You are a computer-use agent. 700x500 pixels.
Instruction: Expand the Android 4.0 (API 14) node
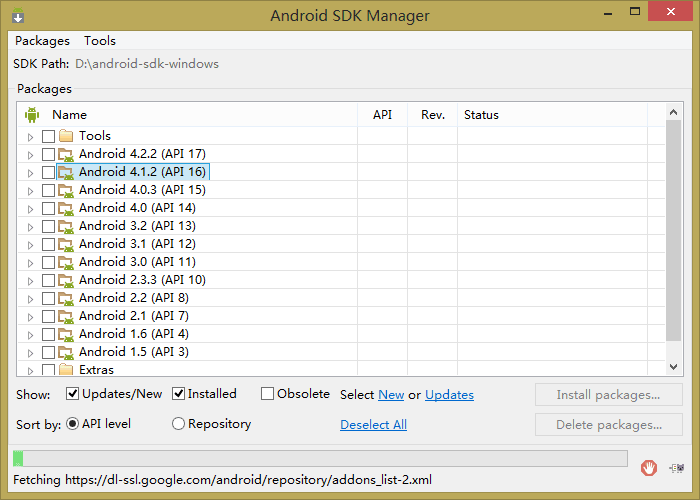click(x=30, y=209)
